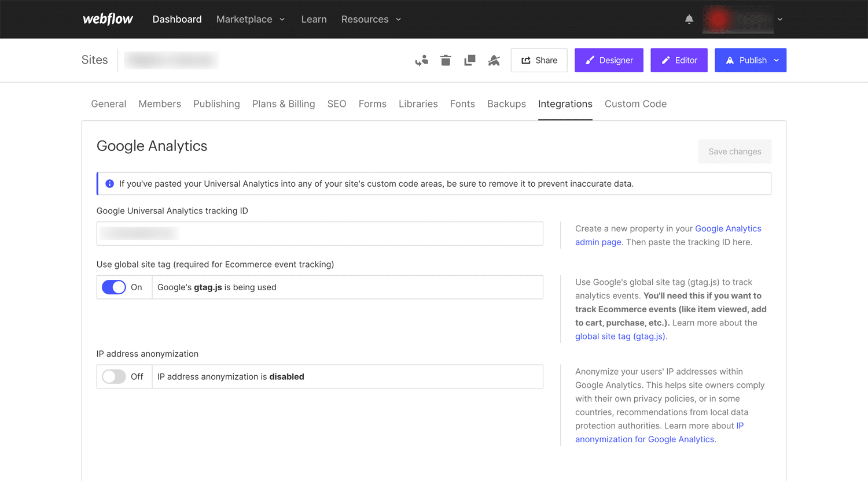Click the info icon in the notice
This screenshot has height=481, width=868.
(x=109, y=184)
